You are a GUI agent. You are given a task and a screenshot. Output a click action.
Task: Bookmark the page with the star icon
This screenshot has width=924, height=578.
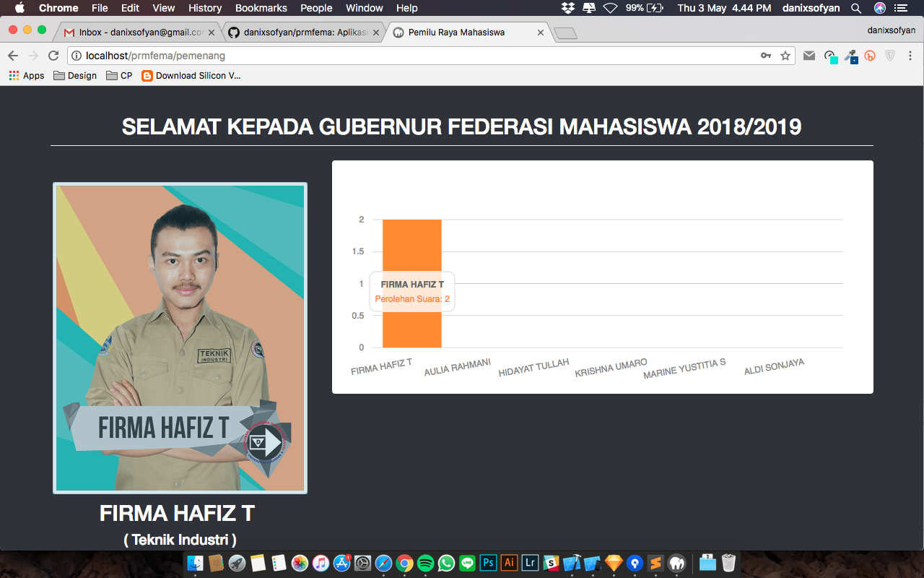[785, 55]
